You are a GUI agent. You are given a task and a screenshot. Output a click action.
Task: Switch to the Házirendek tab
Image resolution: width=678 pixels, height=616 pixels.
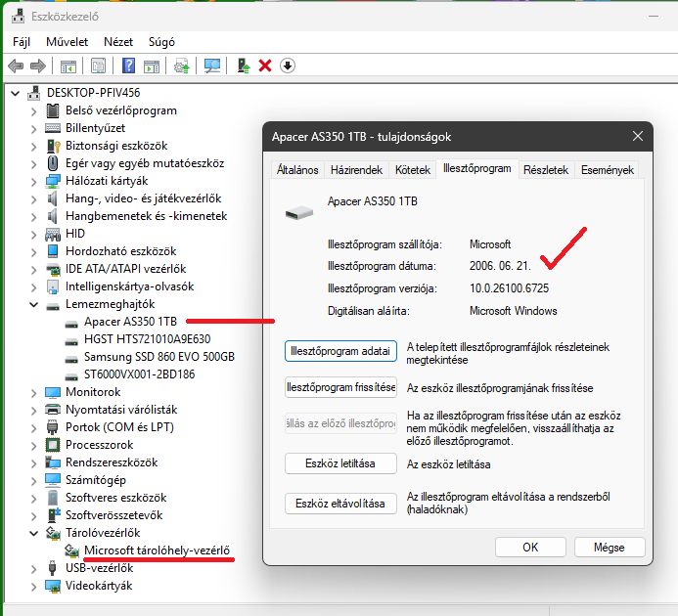pyautogui.click(x=356, y=170)
